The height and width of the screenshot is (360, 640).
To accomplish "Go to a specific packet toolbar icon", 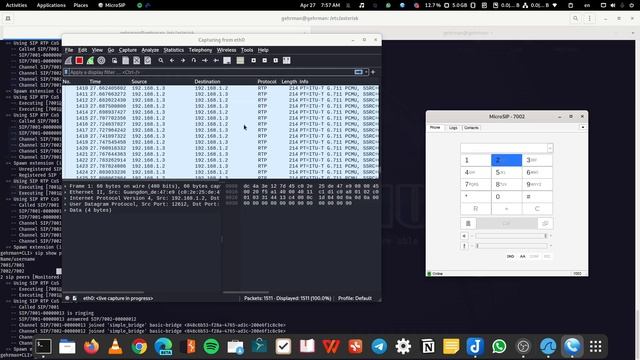I will coord(194,60).
